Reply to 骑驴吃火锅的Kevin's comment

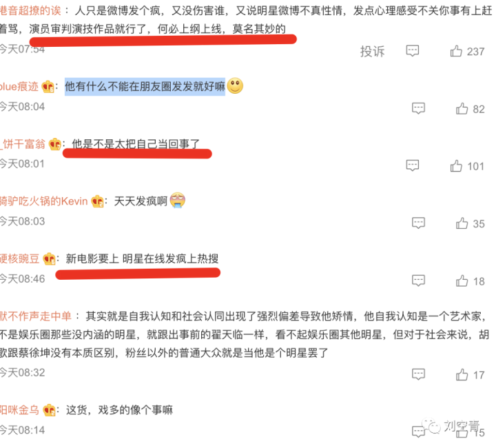(418, 223)
